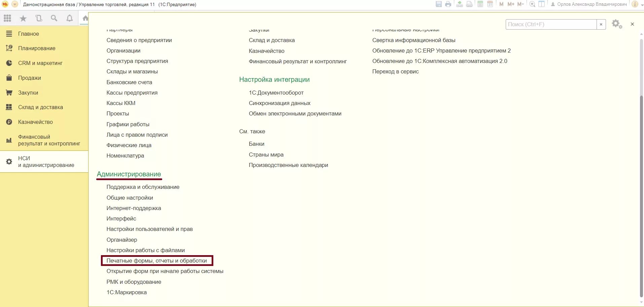Open Переход в сервис link

tap(395, 71)
